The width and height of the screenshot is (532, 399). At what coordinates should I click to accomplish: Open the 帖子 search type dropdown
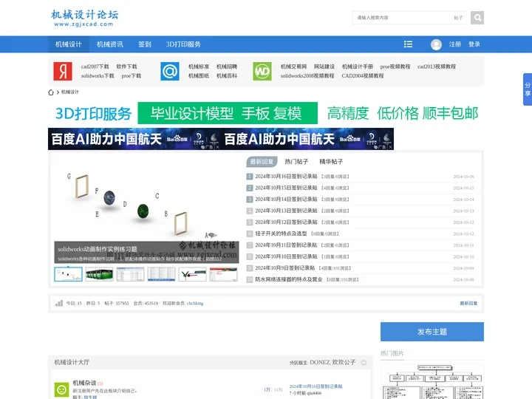click(458, 18)
